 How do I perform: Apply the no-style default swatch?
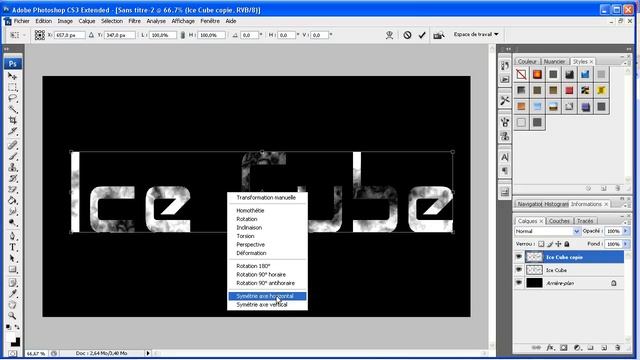coord(521,74)
